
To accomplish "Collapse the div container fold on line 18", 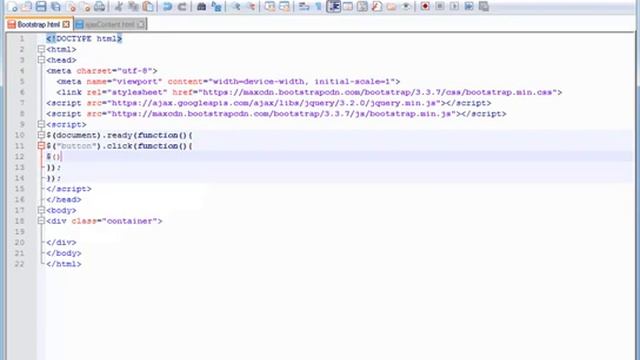I will [41, 221].
